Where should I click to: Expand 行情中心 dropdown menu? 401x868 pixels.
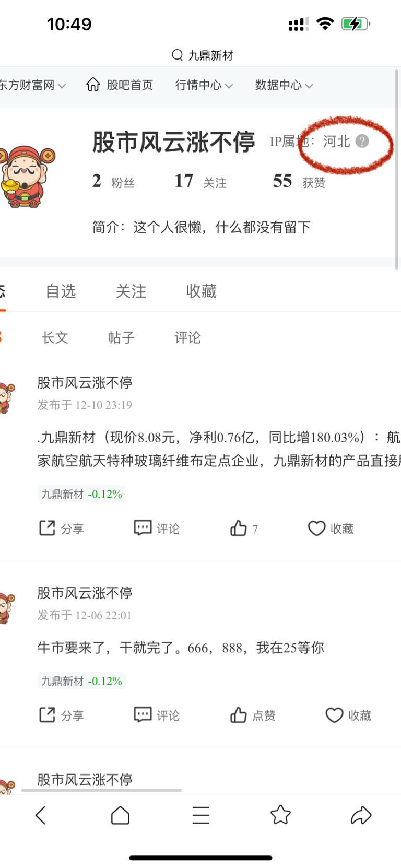pos(204,85)
